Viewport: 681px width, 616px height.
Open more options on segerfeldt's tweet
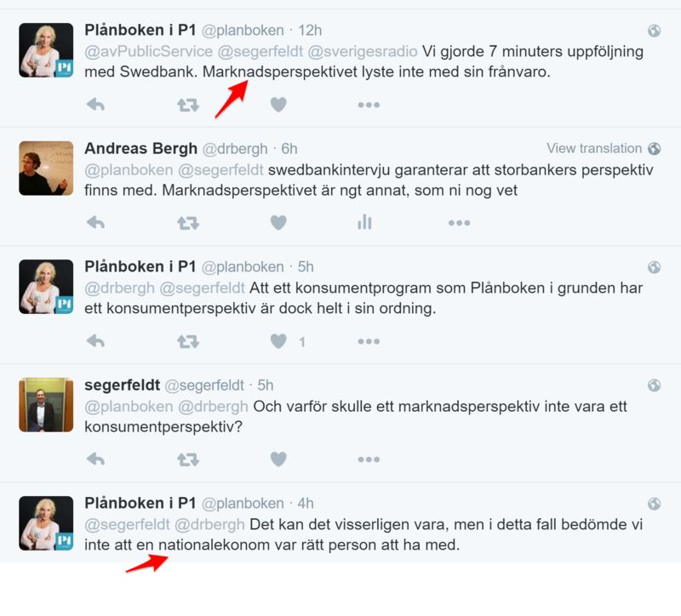(x=369, y=459)
